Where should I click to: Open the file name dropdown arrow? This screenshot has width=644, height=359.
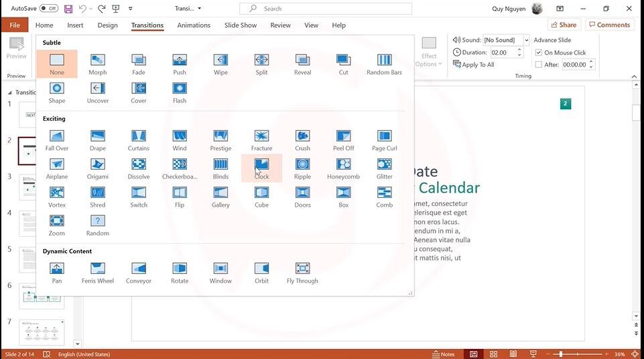click(200, 8)
